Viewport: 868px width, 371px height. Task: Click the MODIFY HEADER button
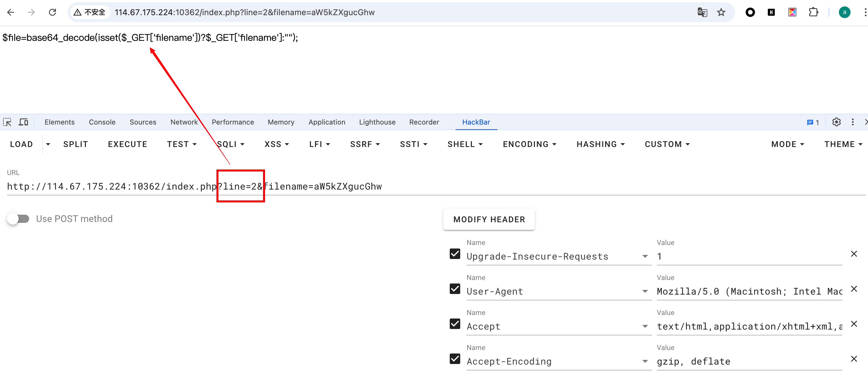click(488, 219)
